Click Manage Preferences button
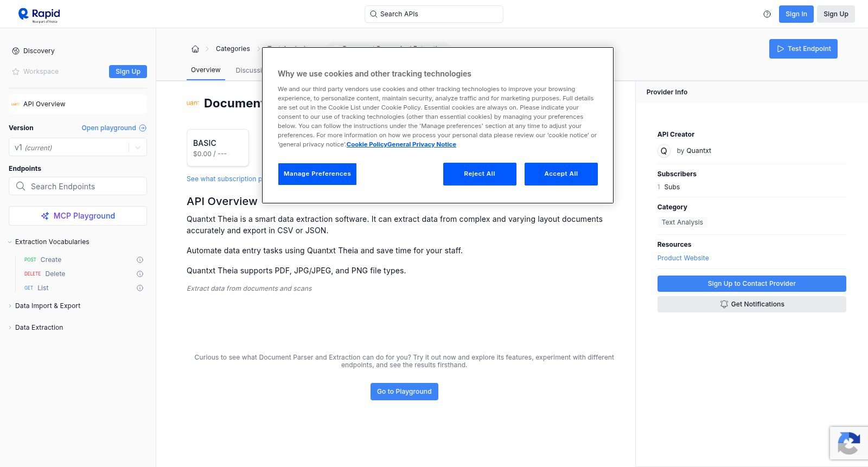 (317, 174)
